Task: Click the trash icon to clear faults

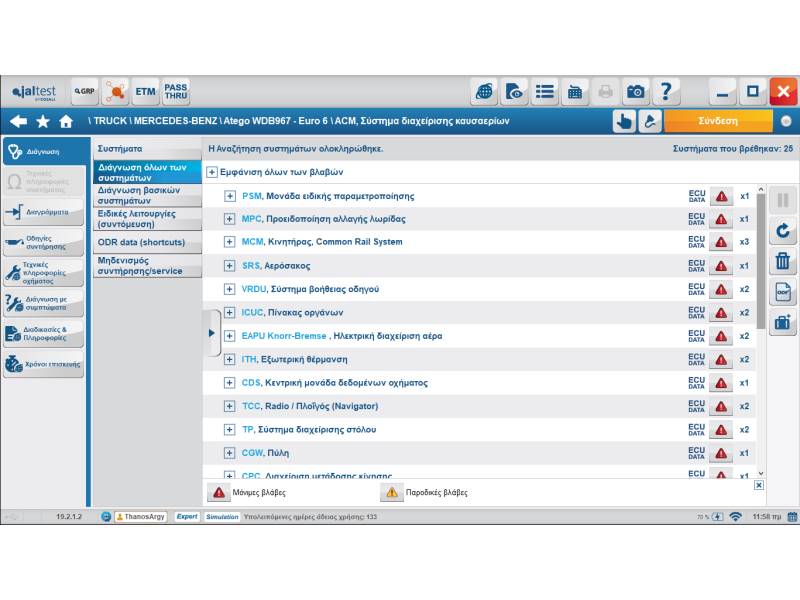Action: tap(782, 261)
